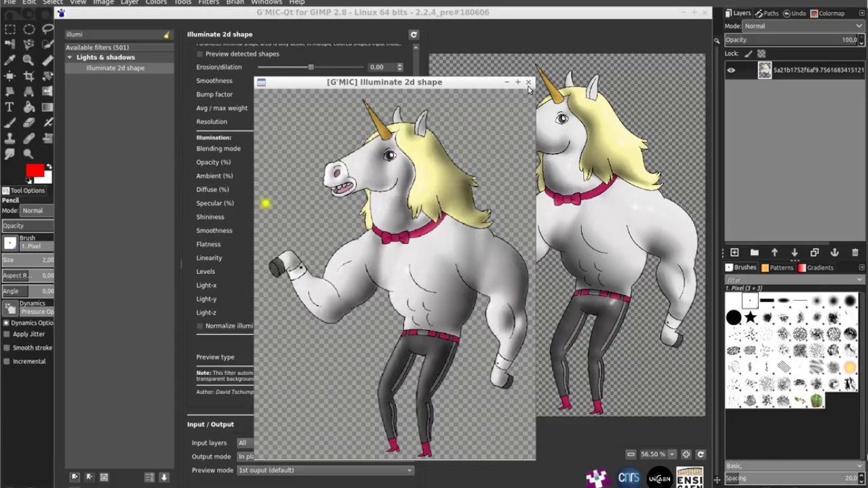The image size is (868, 488).
Task: Open the Input layers dropdown
Action: pyautogui.click(x=245, y=443)
